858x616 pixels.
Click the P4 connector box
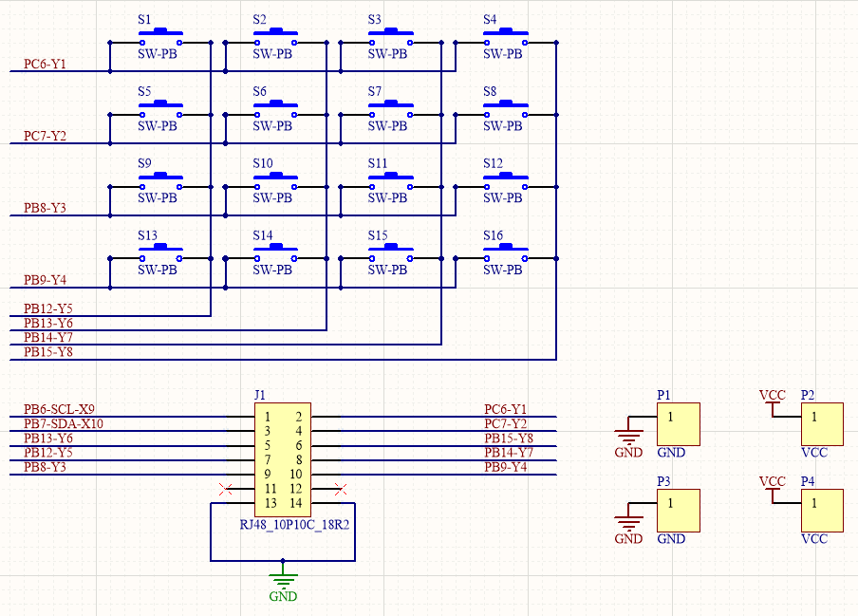[x=823, y=511]
